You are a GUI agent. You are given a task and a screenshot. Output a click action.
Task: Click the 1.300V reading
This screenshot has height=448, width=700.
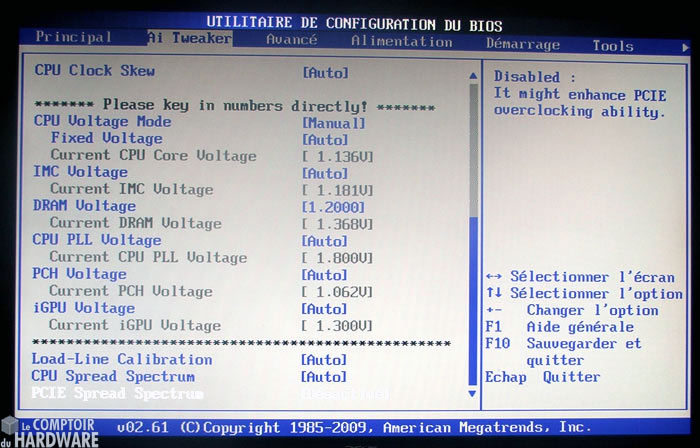pyautogui.click(x=337, y=326)
